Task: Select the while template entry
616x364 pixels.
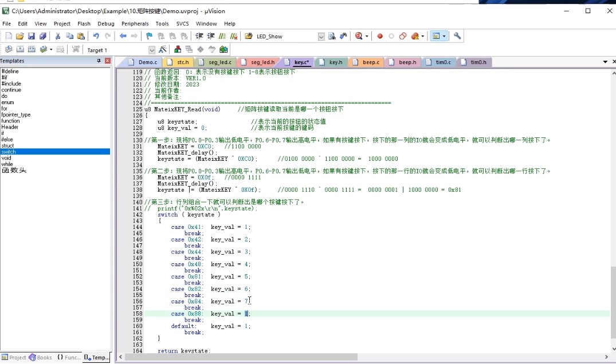Action: 7,164
